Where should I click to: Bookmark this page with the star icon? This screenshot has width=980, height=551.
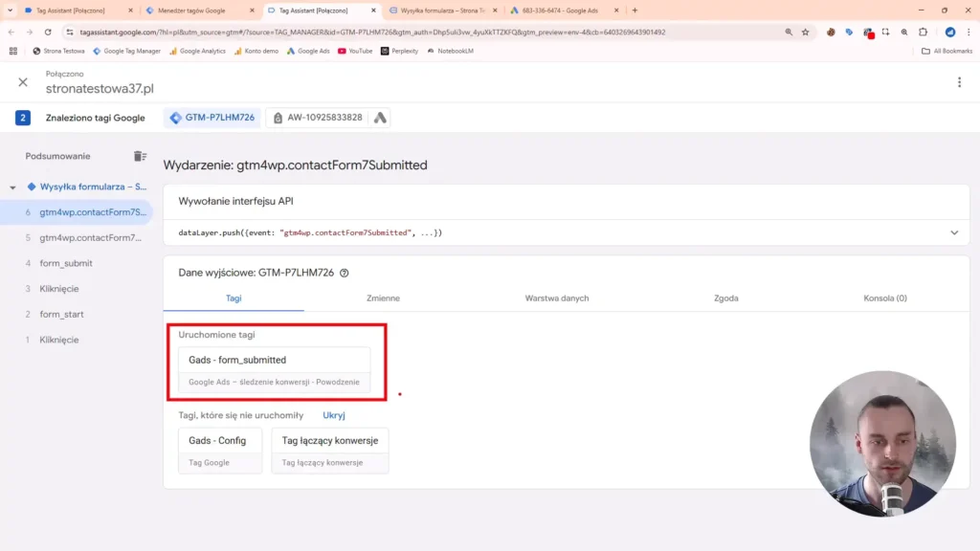(x=806, y=32)
